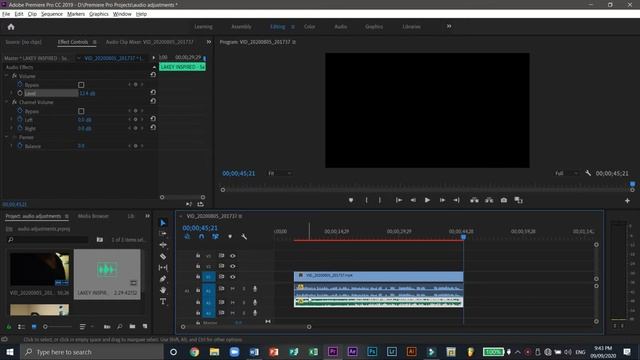Click Mark Out in program monitor
This screenshot has height=360, width=640.
coord(380,200)
